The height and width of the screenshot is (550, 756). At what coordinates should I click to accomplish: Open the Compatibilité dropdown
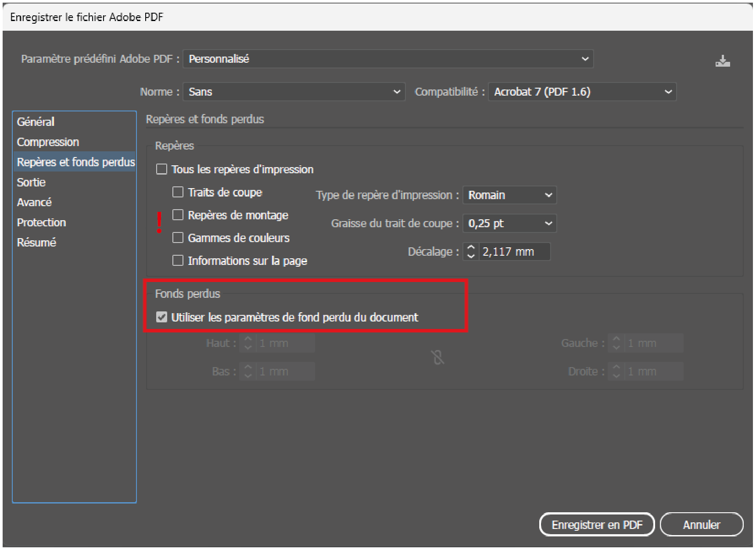582,92
